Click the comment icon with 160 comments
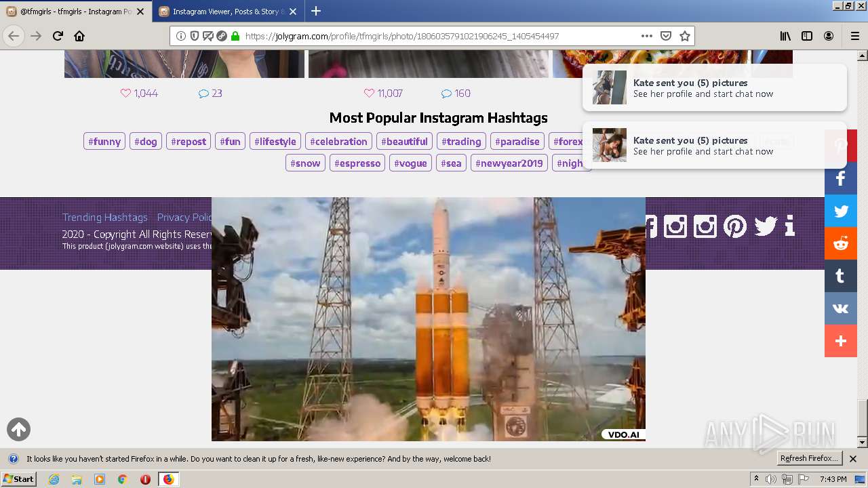 pos(446,94)
